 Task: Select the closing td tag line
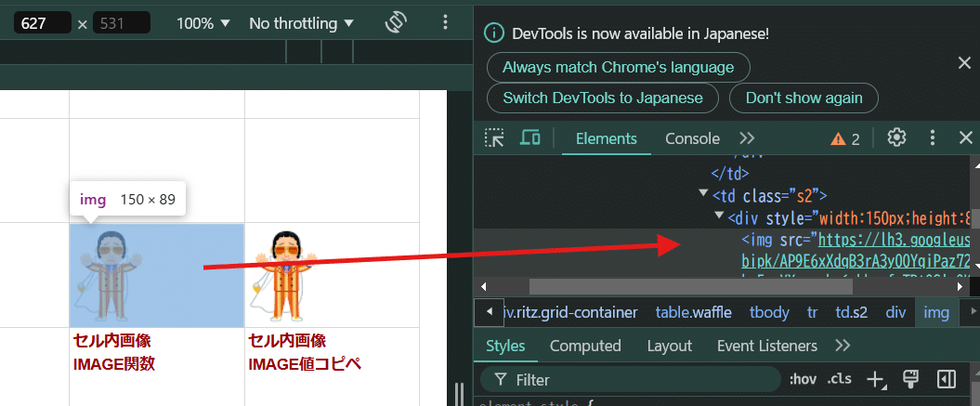click(x=730, y=174)
